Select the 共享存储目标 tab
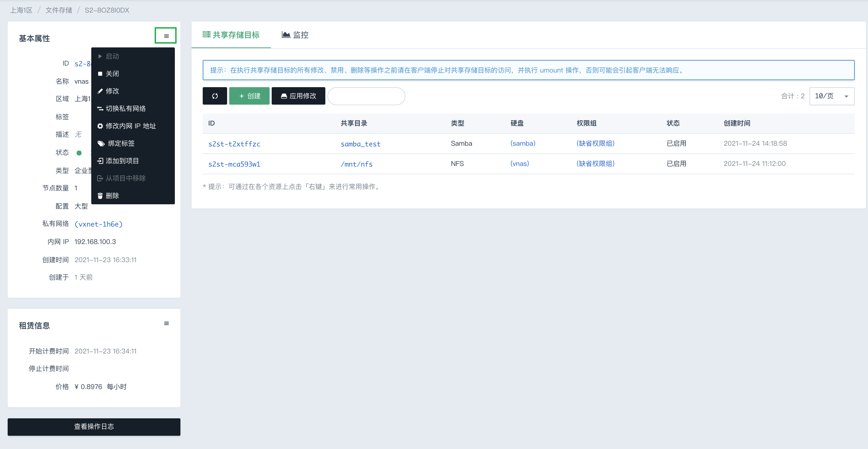 (231, 35)
